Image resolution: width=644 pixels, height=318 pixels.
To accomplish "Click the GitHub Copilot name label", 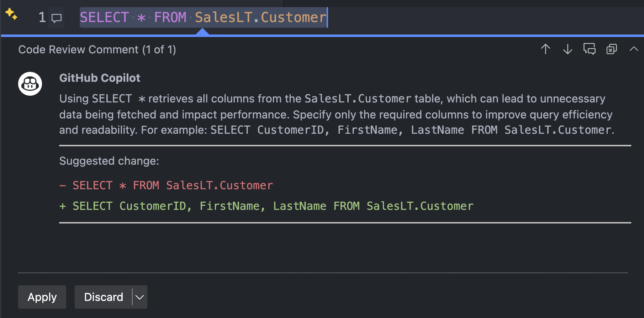I will 100,78.
